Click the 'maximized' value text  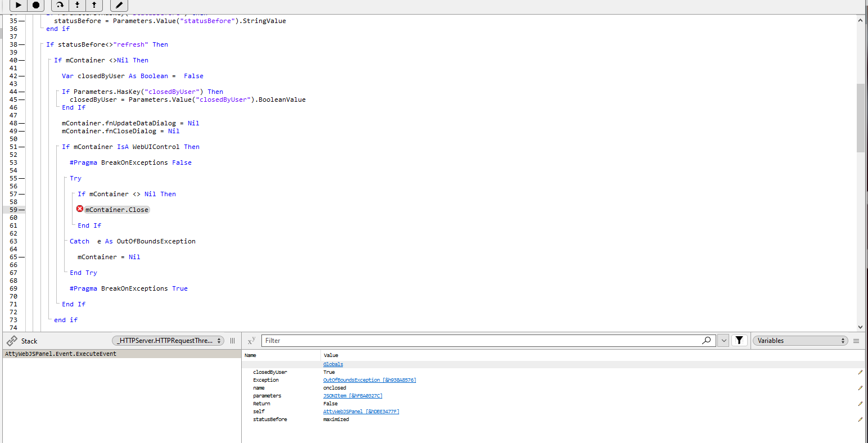(x=336, y=419)
